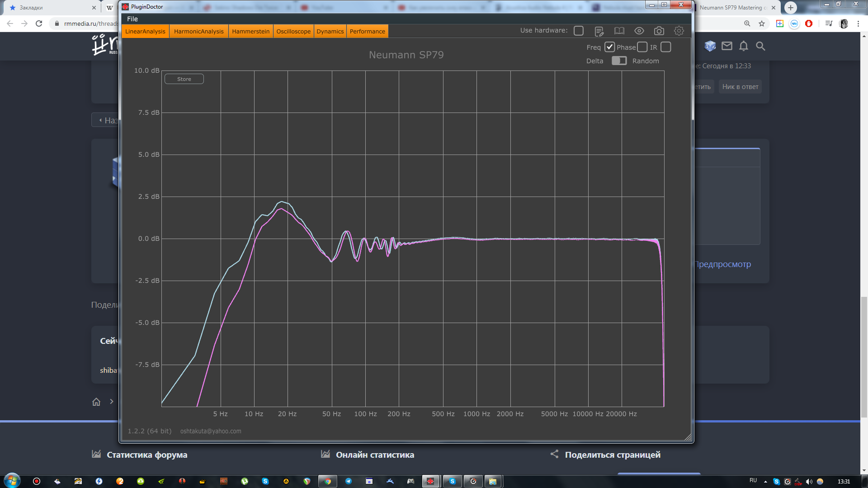Uncheck the Freq checkbox
The width and height of the screenshot is (868, 488).
[609, 47]
